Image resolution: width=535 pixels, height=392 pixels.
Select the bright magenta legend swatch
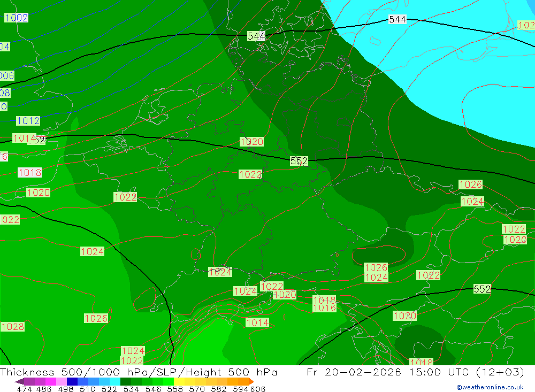pyautogui.click(x=51, y=381)
